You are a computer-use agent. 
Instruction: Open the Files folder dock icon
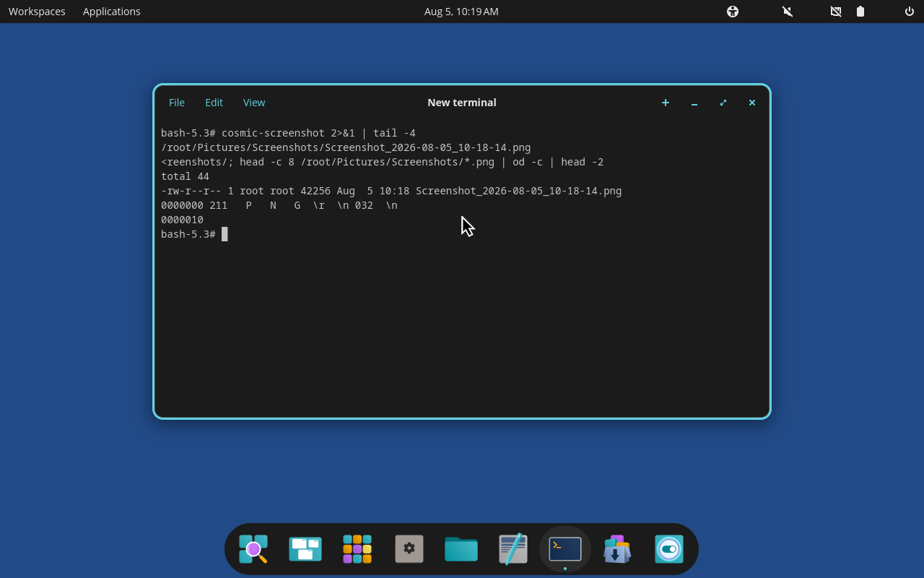(461, 549)
